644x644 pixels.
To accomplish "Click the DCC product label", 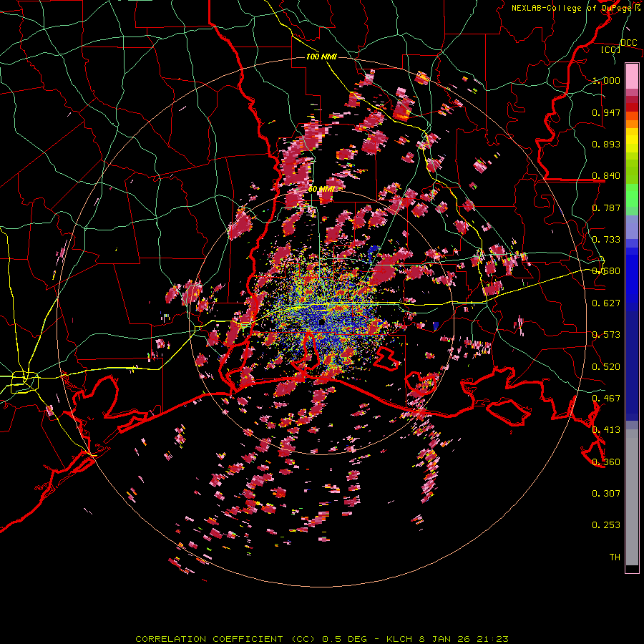I will pyautogui.click(x=628, y=43).
